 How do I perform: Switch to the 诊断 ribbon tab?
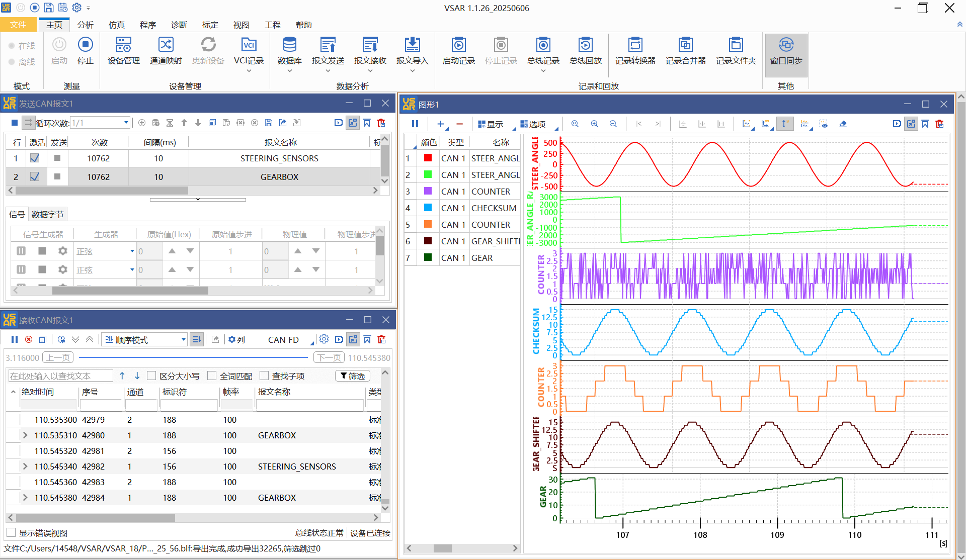pos(179,25)
